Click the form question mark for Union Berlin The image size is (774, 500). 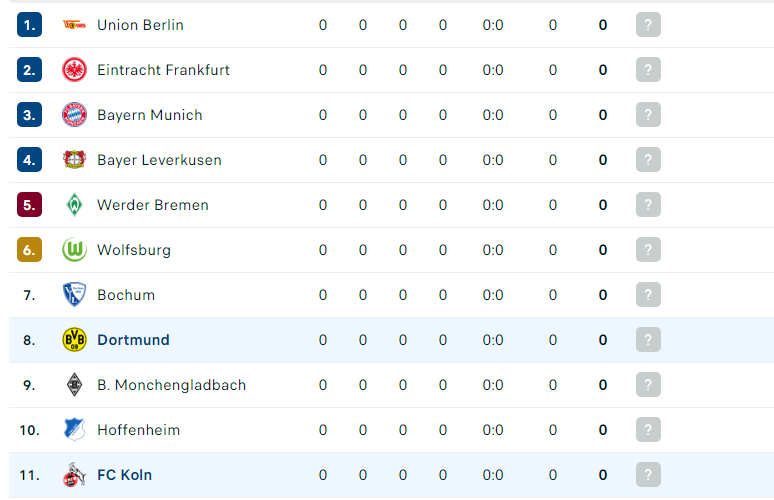[x=648, y=25]
